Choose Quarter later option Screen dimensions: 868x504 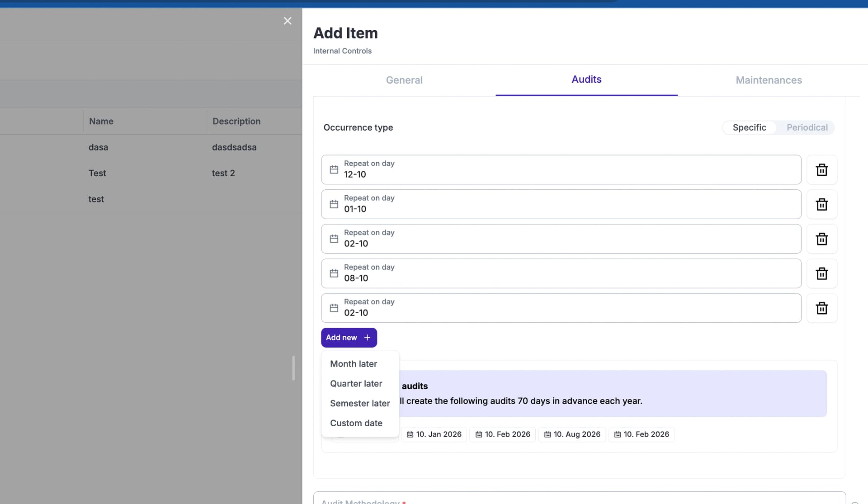356,384
